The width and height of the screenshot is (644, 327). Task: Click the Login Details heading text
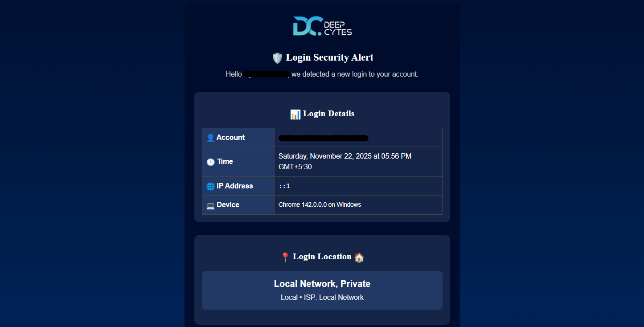[328, 114]
